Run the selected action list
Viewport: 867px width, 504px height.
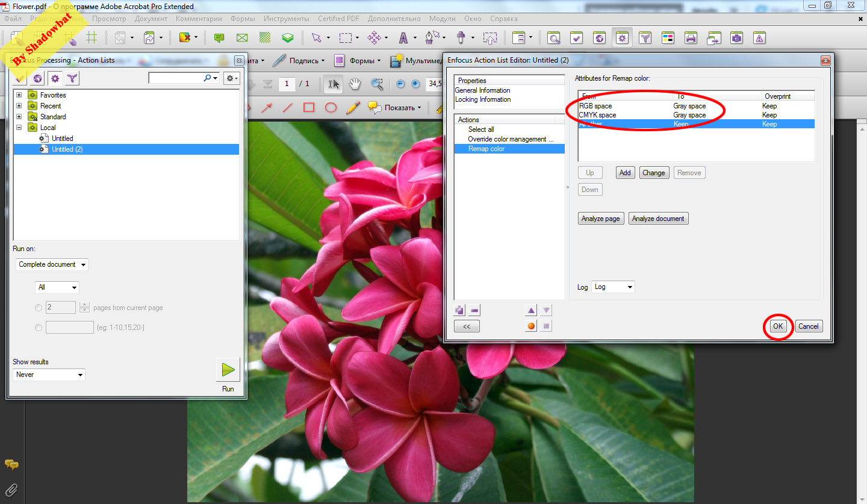point(228,370)
